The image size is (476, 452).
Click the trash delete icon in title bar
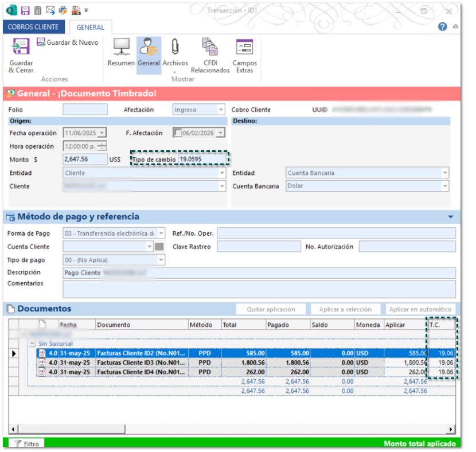point(37,10)
